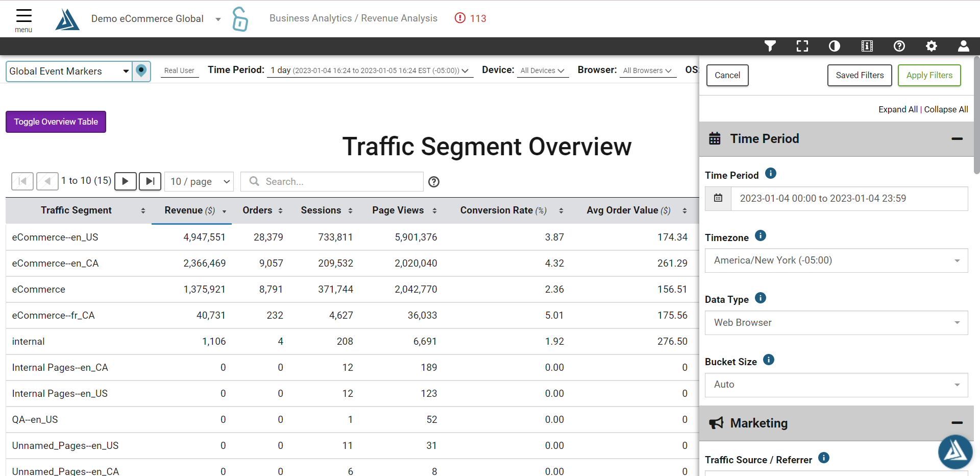Open the Demo eCommerce Global site dropdown
The image size is (980, 476).
[x=156, y=19]
